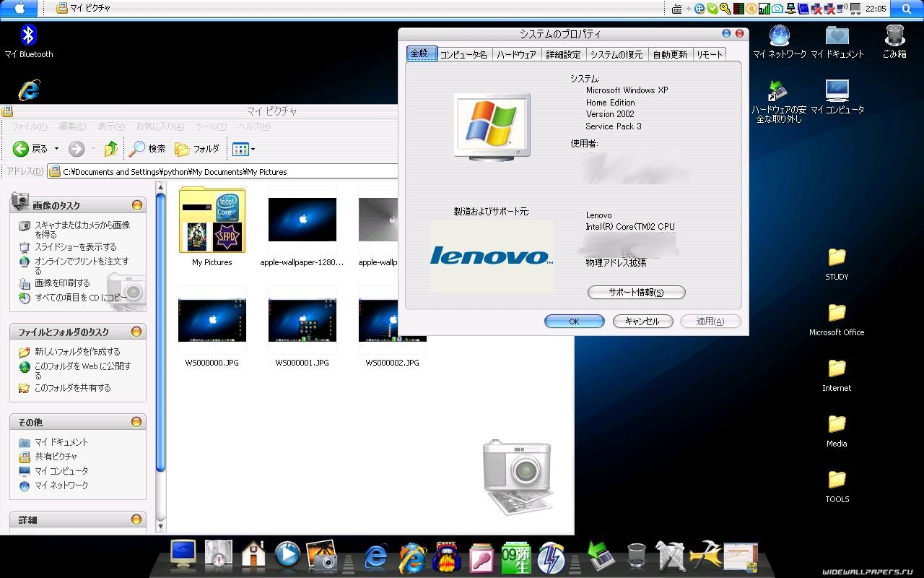Collapse the その他 panel
The width and height of the screenshot is (924, 578).
[136, 422]
